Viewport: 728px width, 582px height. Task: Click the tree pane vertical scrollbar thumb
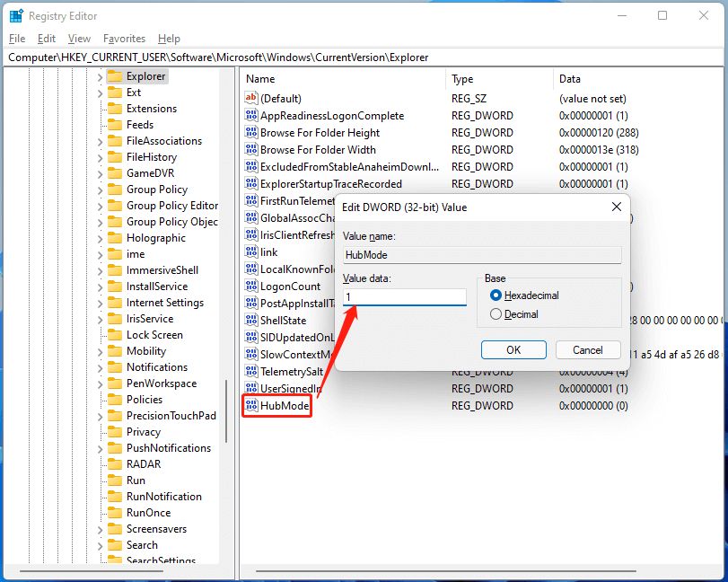226,411
